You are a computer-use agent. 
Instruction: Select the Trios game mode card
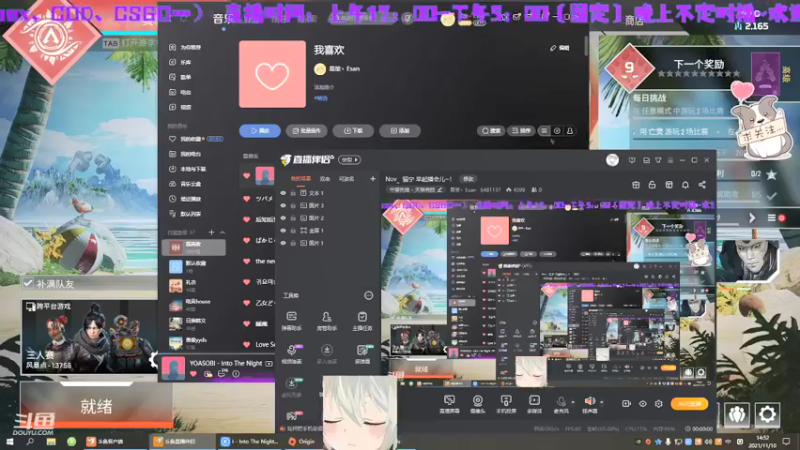(90, 337)
